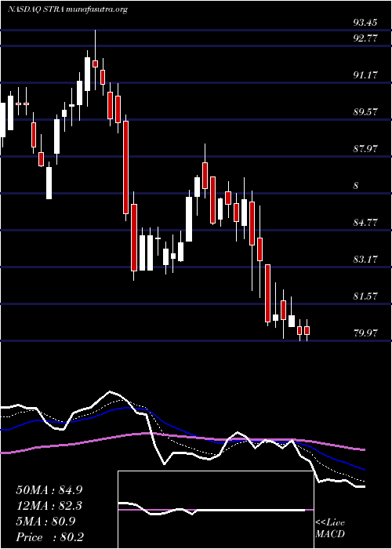Click the '50MA : 84.9' readout
Screen dimensions: 392x549
[x=49, y=490]
